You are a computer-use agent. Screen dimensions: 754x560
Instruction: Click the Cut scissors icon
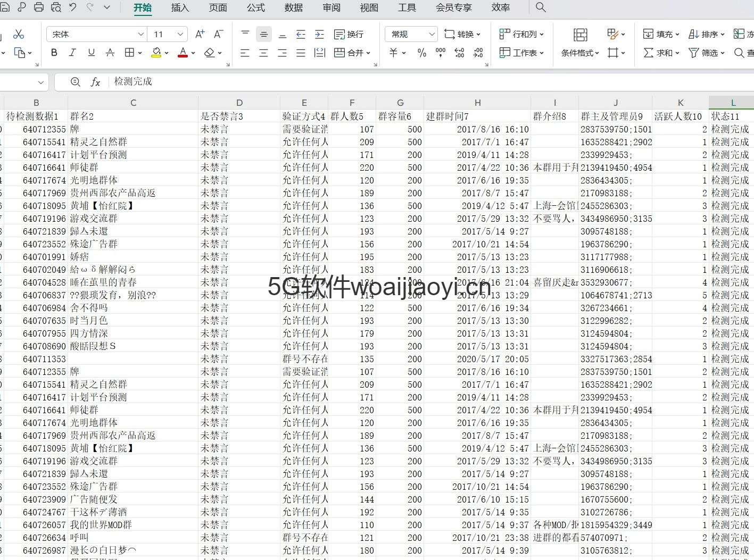19,34
